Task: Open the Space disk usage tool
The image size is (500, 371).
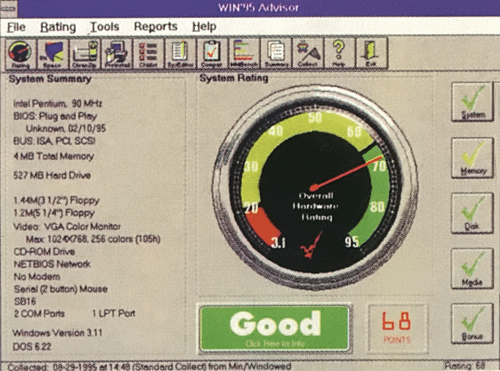Action: 53,53
